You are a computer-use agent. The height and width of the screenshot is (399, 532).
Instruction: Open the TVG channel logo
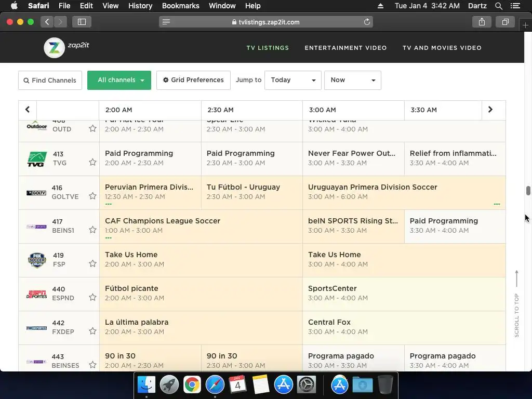pos(37,159)
